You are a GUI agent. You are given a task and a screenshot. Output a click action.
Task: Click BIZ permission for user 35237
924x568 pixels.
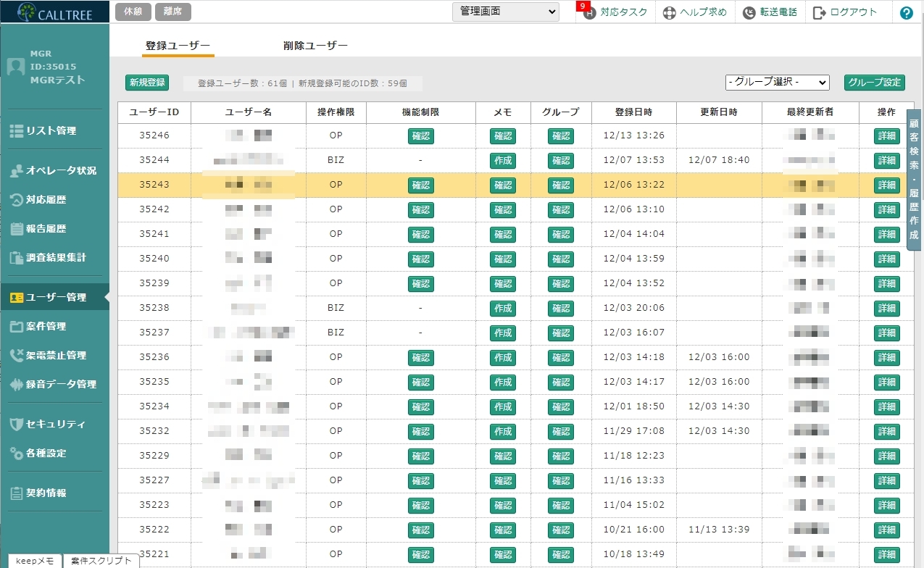[336, 333]
